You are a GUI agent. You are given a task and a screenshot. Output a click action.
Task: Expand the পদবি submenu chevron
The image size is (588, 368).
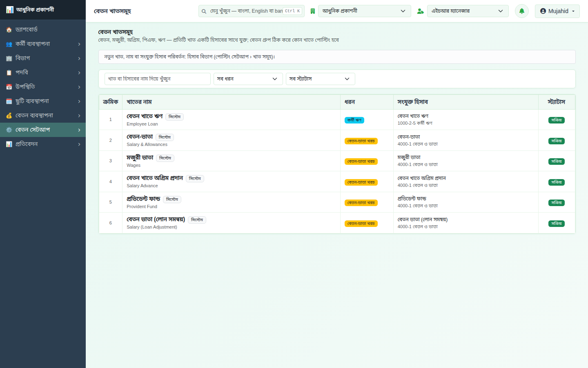79,73
